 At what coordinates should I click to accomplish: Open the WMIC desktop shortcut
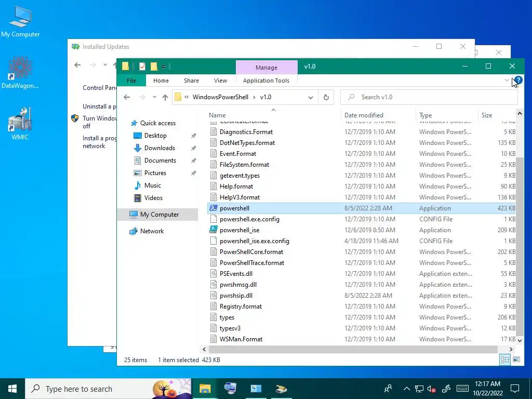click(x=20, y=124)
